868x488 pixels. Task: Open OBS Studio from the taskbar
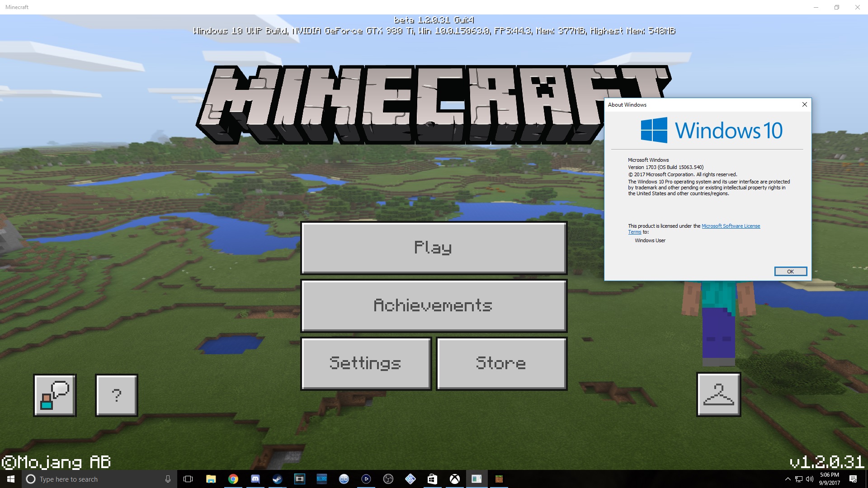pyautogui.click(x=388, y=479)
